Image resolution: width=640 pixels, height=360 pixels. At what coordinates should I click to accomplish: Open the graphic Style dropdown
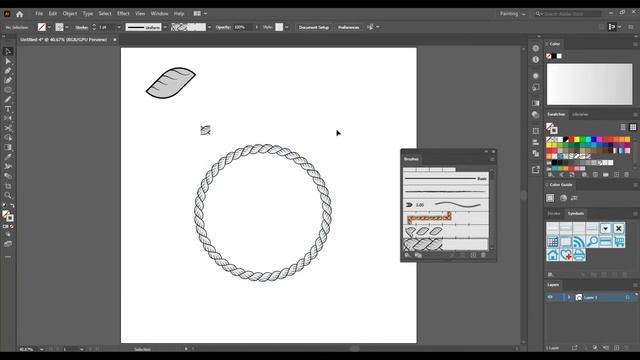coord(287,27)
